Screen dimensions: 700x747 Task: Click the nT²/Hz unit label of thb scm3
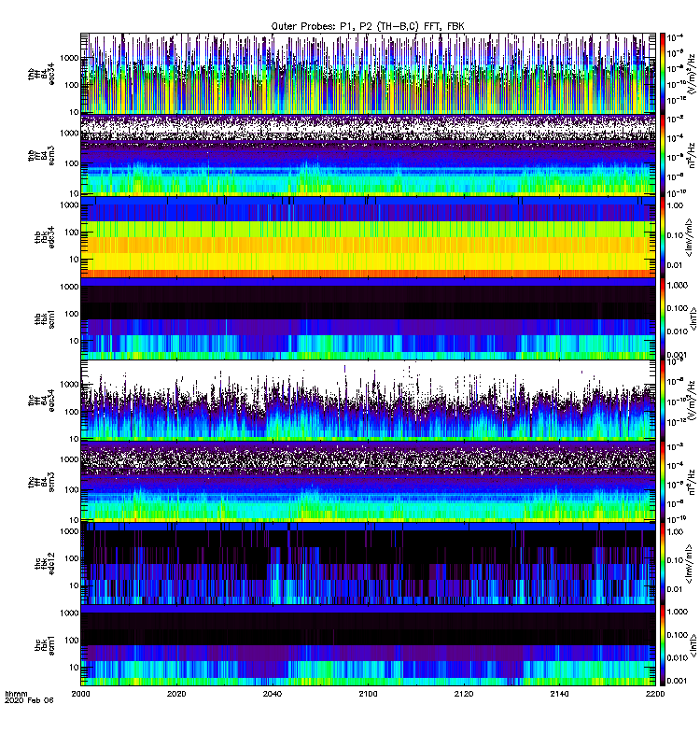tap(692, 155)
